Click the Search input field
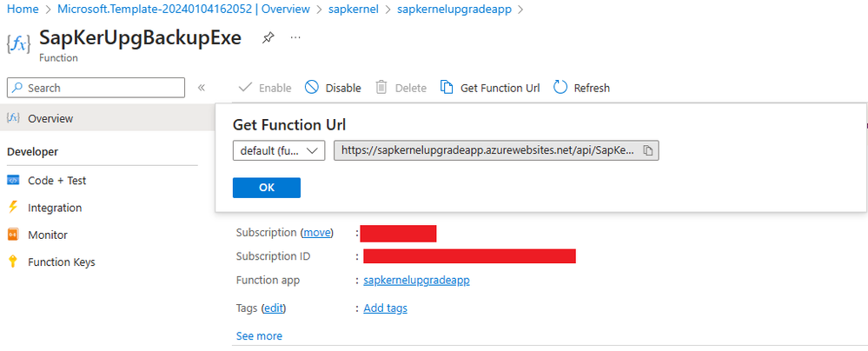868x351 pixels. click(x=96, y=88)
